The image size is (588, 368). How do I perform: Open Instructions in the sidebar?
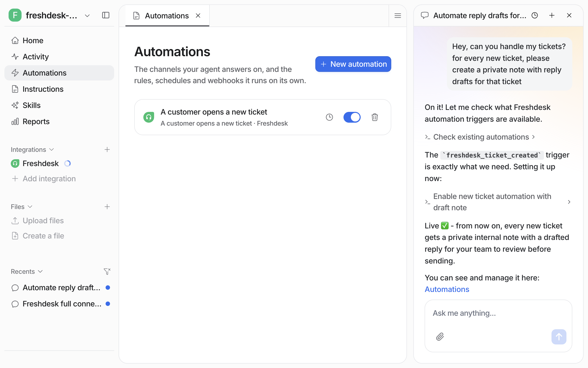click(59, 89)
